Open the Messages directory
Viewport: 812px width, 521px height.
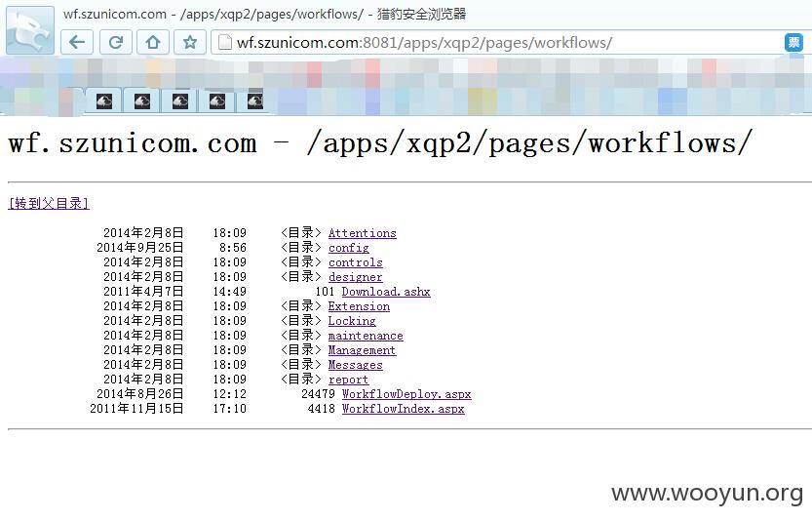355,365
